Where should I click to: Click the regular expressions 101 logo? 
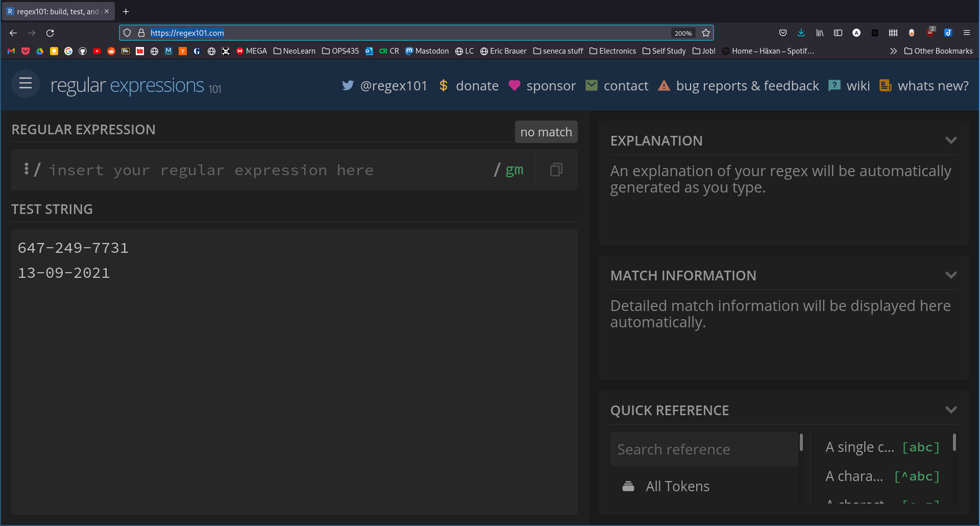click(x=135, y=85)
